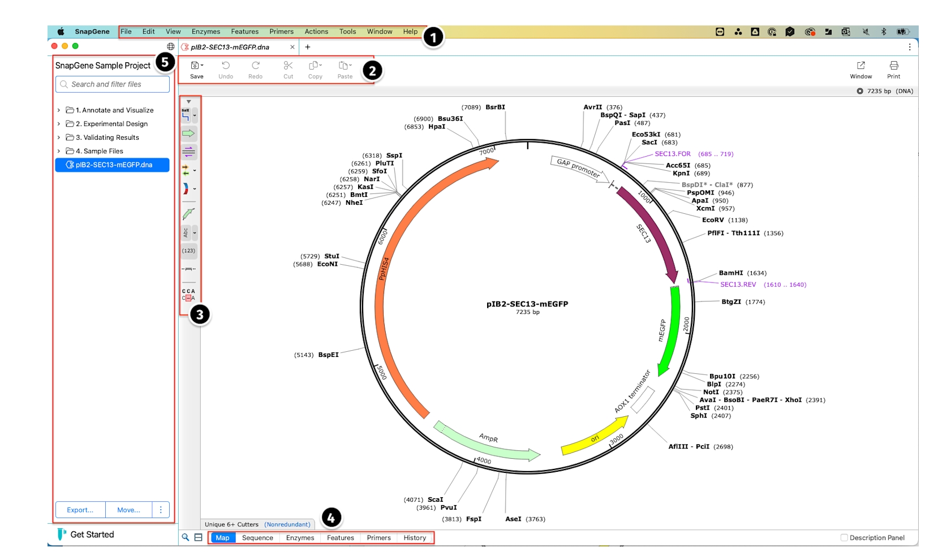Open the TeamViewer menu bar icon
Image resolution: width=951 pixels, height=560 pixels.
coord(720,32)
